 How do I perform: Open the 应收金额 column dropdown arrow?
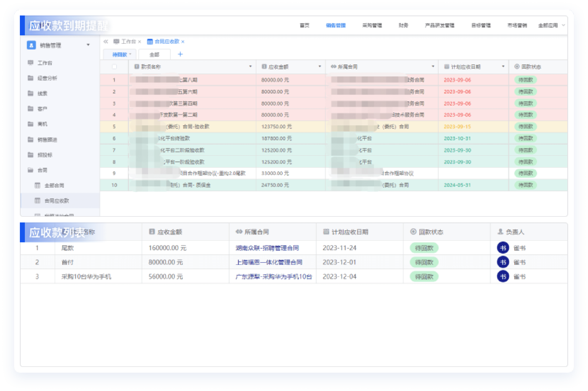(320, 66)
